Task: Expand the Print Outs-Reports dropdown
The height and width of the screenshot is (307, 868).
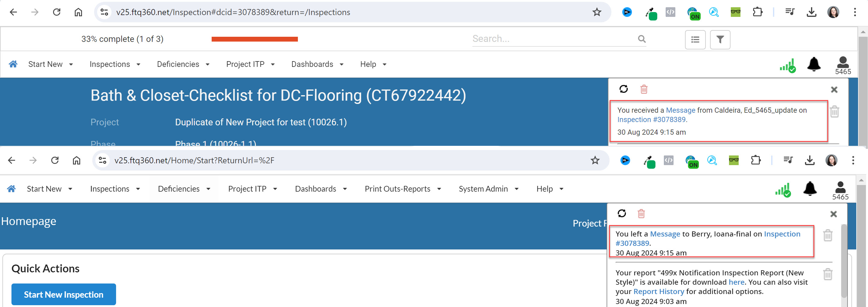Action: click(x=403, y=189)
